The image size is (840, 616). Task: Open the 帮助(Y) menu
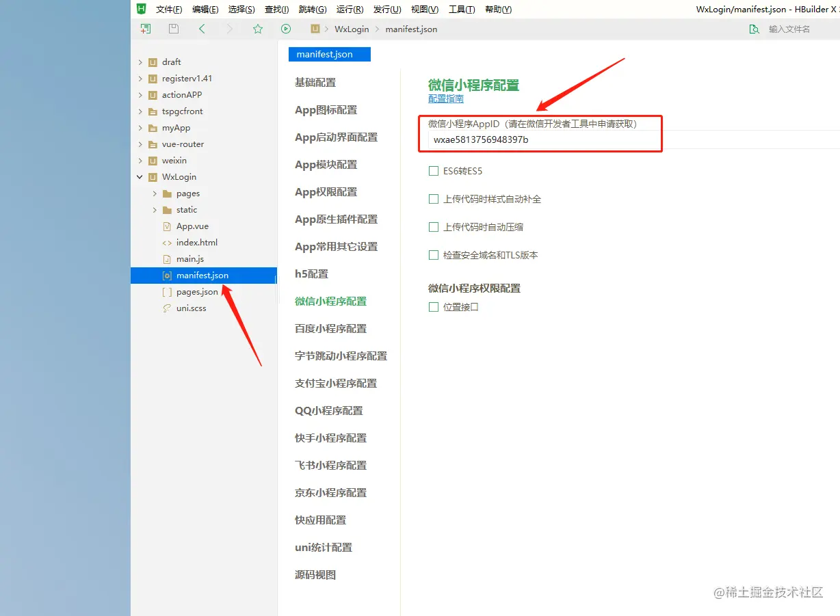coord(498,10)
